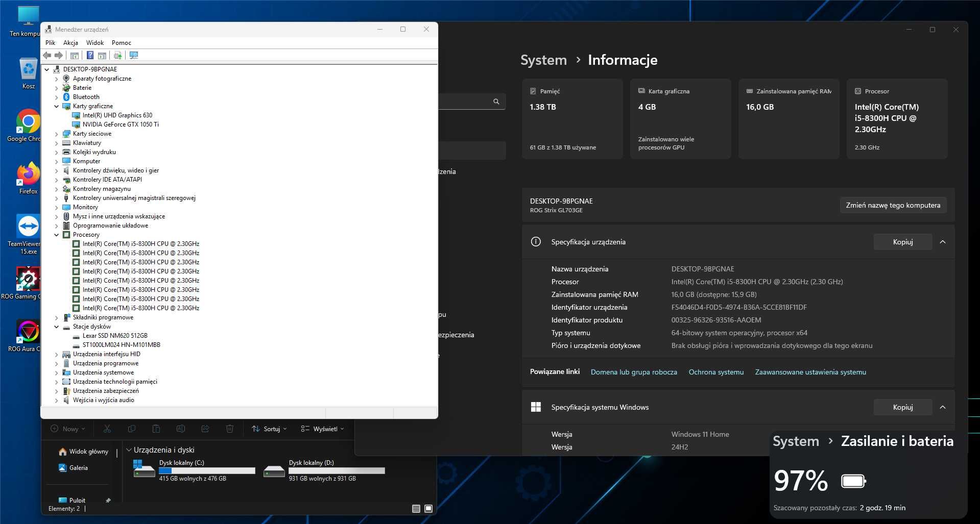The width and height of the screenshot is (980, 524).
Task: Select NVIDIA GeForce GTX 1050 Ti device
Action: pos(115,124)
